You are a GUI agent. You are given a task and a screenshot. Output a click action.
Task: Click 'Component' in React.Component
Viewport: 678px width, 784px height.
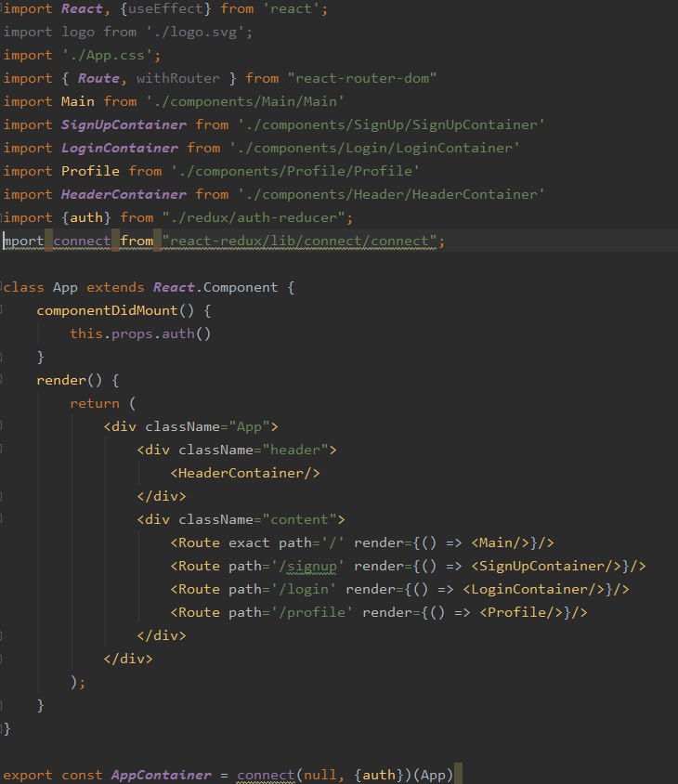pos(240,288)
